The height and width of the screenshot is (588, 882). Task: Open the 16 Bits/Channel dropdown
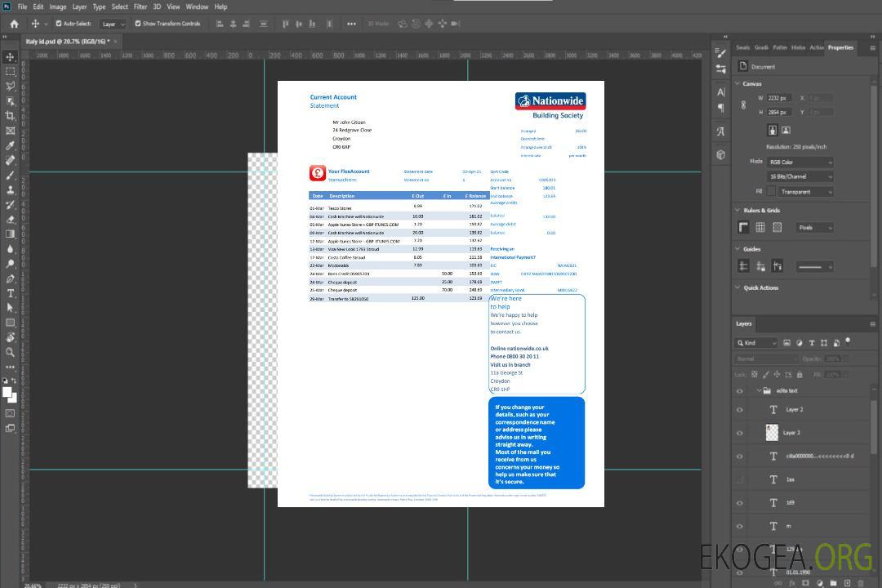(800, 176)
